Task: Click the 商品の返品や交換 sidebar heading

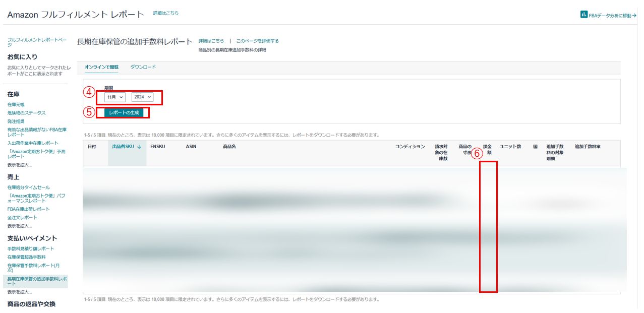Action: [x=31, y=304]
